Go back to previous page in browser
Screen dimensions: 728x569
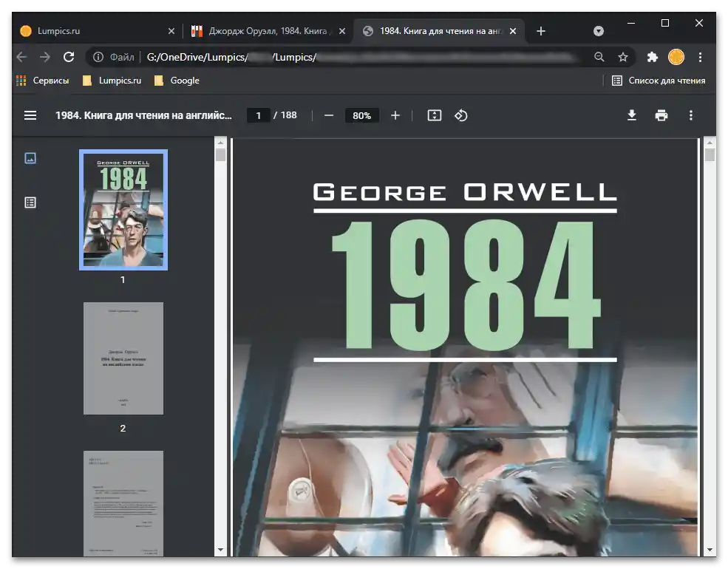21,57
